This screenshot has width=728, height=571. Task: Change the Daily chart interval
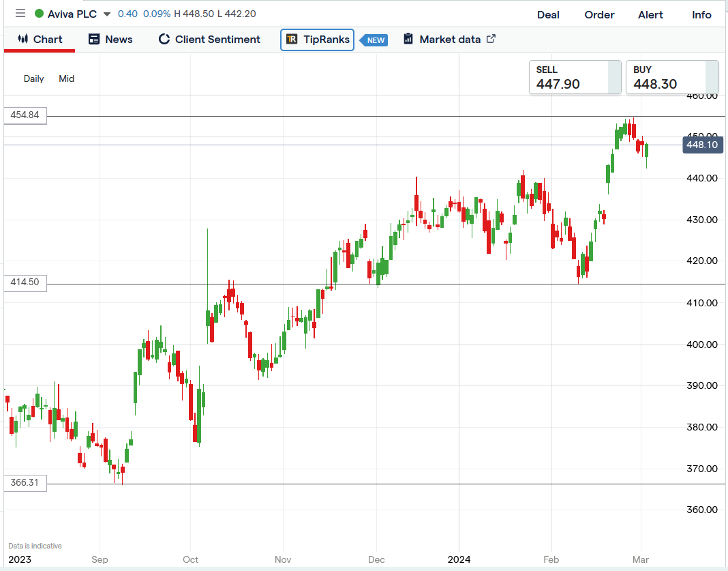(x=33, y=78)
